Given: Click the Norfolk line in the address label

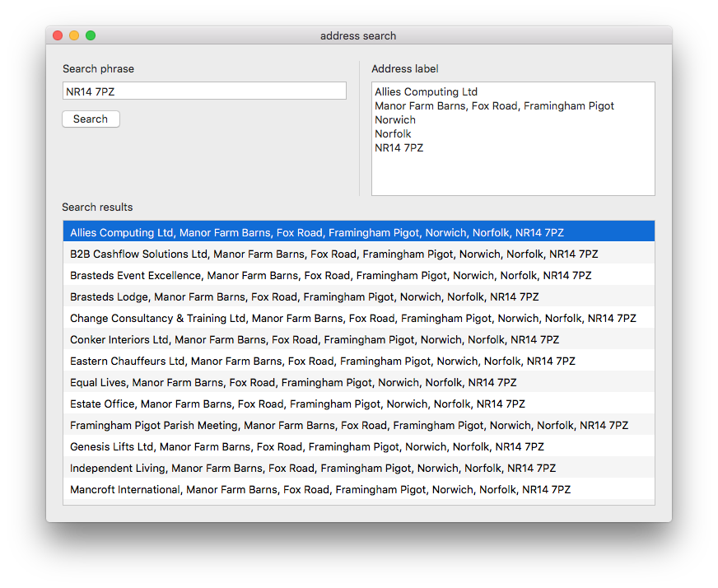Looking at the screenshot, I should (393, 133).
